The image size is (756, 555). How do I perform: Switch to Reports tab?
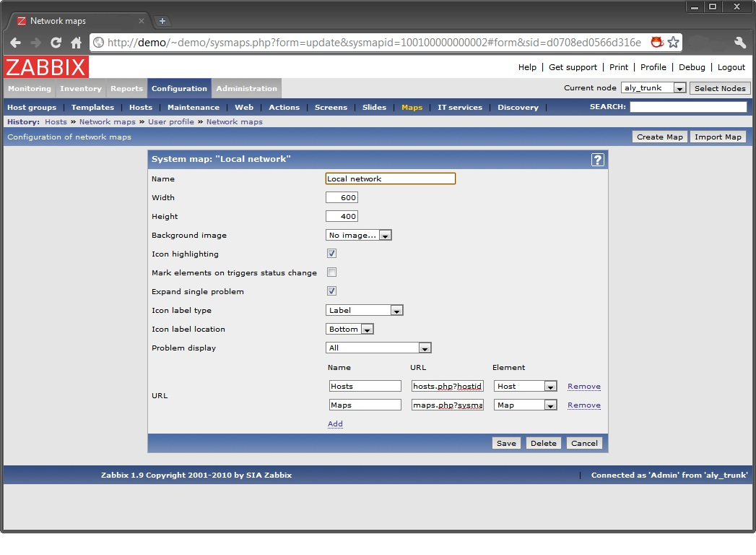pyautogui.click(x=126, y=88)
